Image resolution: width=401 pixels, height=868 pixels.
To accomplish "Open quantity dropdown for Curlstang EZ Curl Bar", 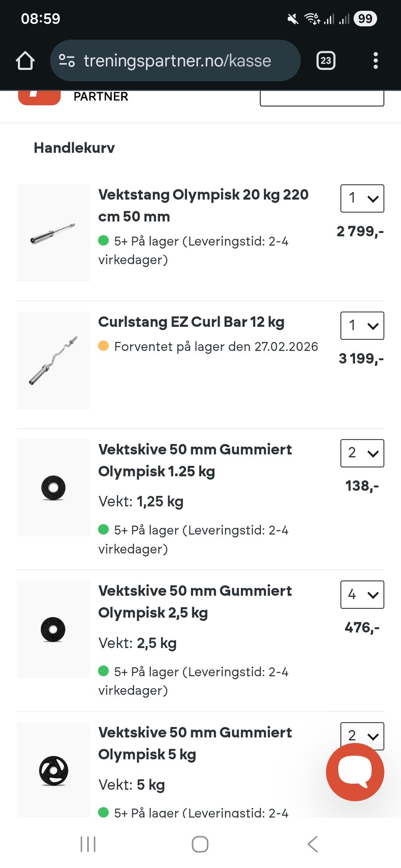I will click(362, 325).
